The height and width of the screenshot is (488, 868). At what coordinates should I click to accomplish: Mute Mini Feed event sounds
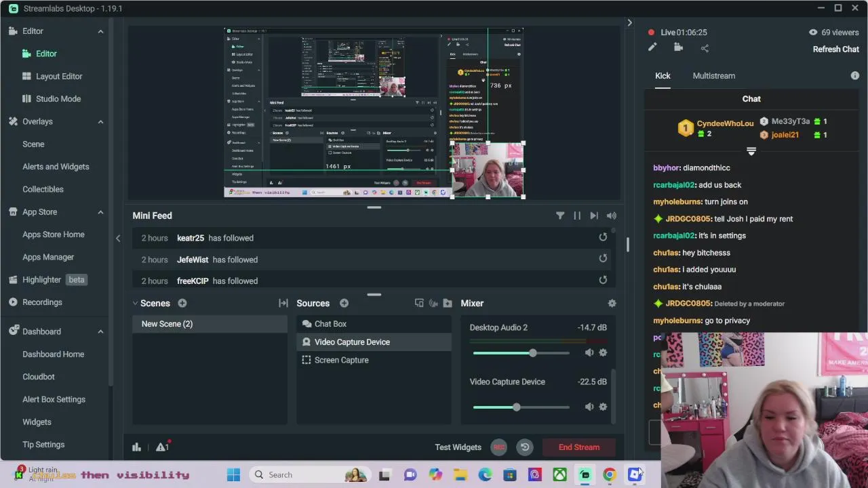pyautogui.click(x=611, y=216)
